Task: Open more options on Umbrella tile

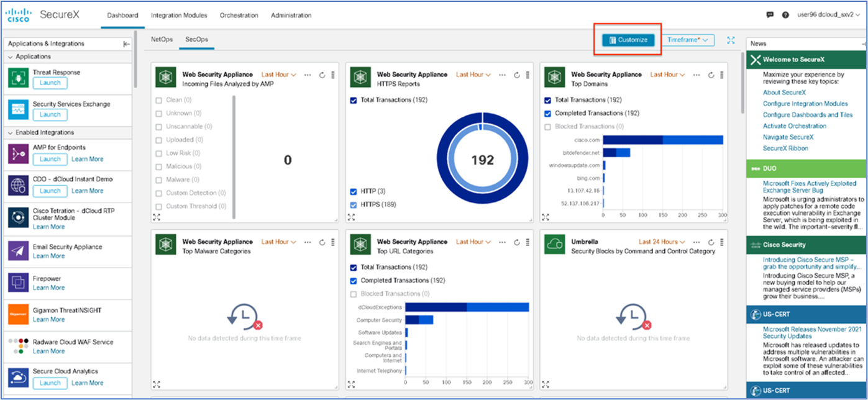Action: click(697, 242)
